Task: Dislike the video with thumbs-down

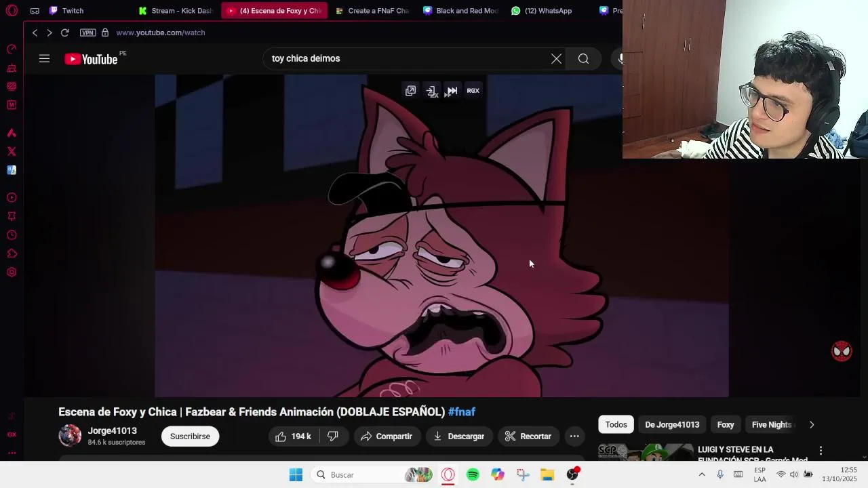Action: point(333,436)
